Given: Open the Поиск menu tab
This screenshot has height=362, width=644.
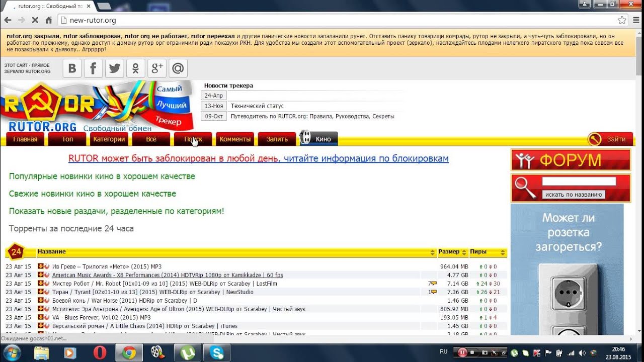Looking at the screenshot, I should (193, 139).
